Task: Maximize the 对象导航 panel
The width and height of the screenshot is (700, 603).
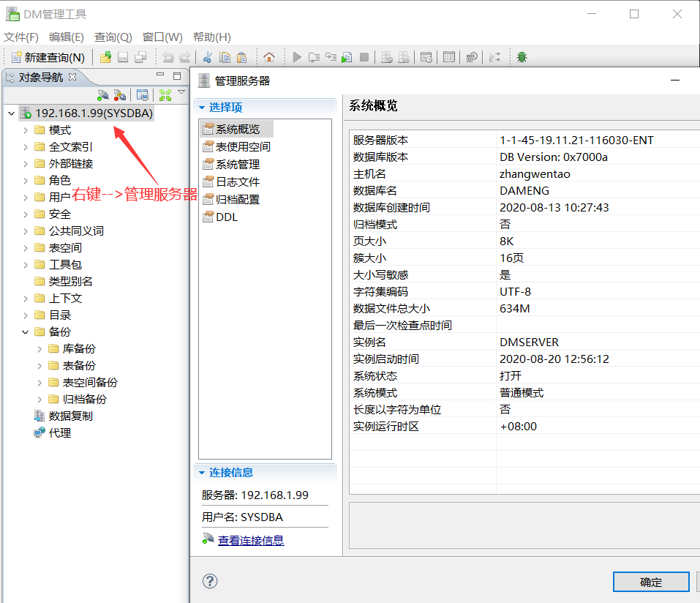Action: point(177,76)
